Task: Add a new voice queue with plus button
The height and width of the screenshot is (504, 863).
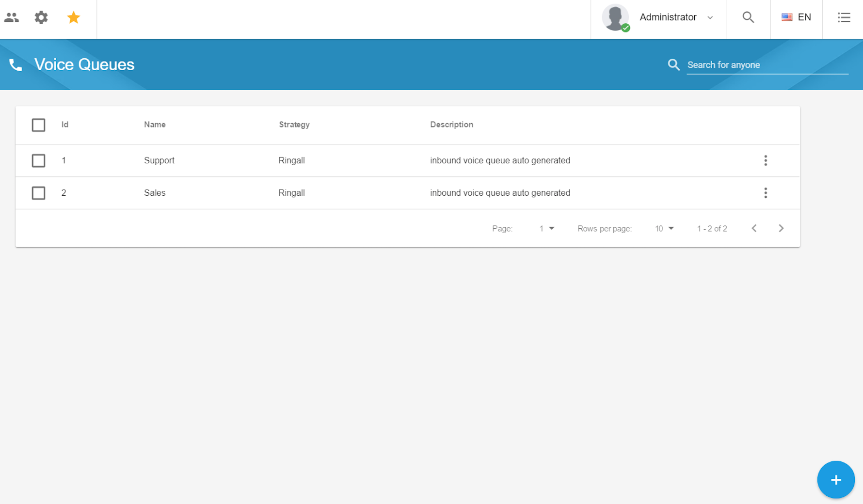Action: pos(836,480)
